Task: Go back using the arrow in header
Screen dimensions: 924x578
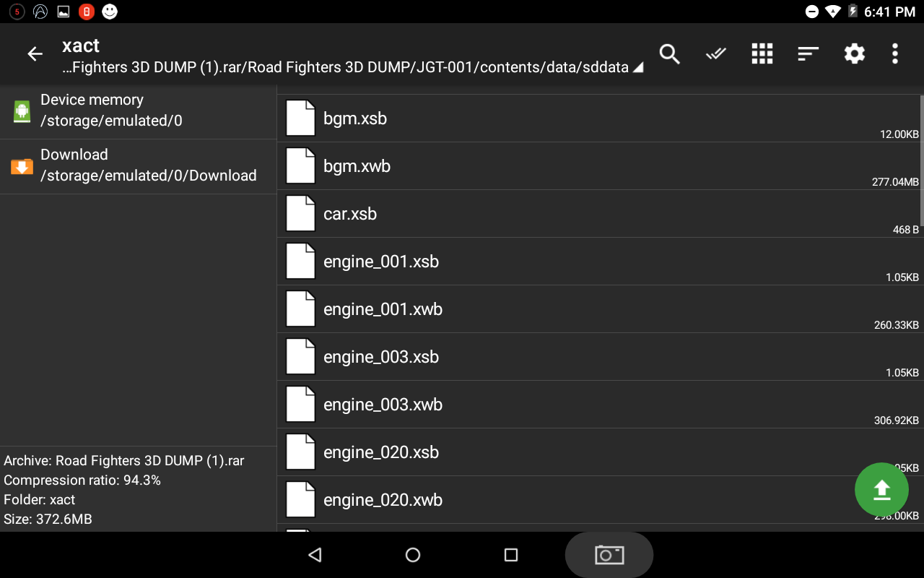Action: pos(35,54)
